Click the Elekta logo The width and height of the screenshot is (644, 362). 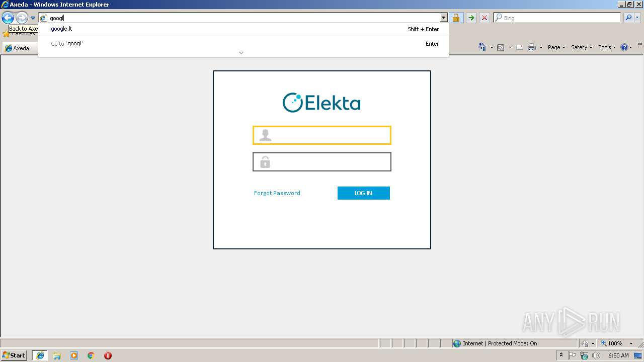click(x=321, y=103)
